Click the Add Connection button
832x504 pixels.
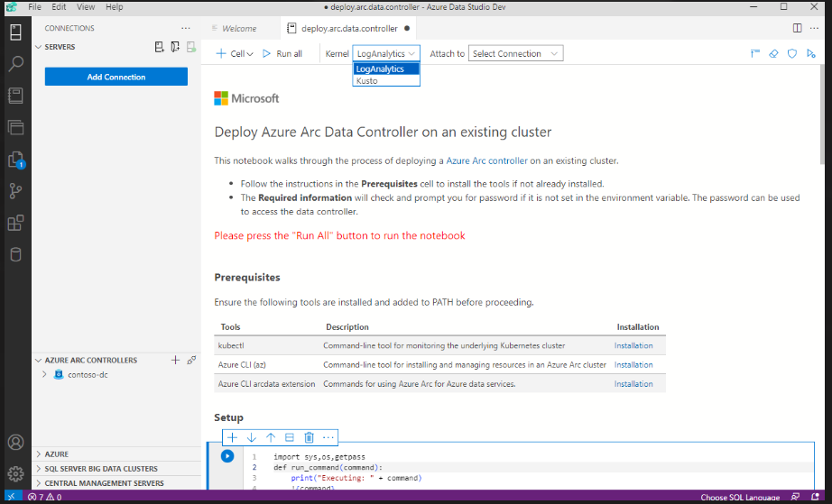(x=116, y=77)
